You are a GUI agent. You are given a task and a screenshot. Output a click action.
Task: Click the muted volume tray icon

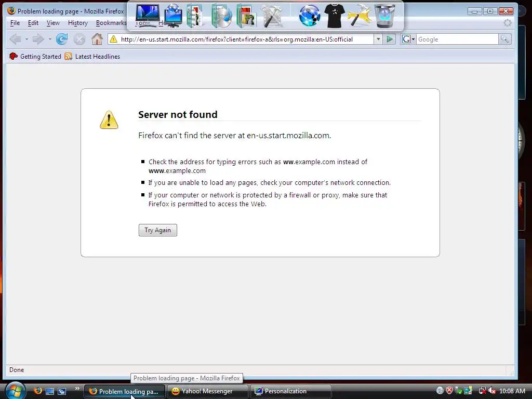coord(492,391)
